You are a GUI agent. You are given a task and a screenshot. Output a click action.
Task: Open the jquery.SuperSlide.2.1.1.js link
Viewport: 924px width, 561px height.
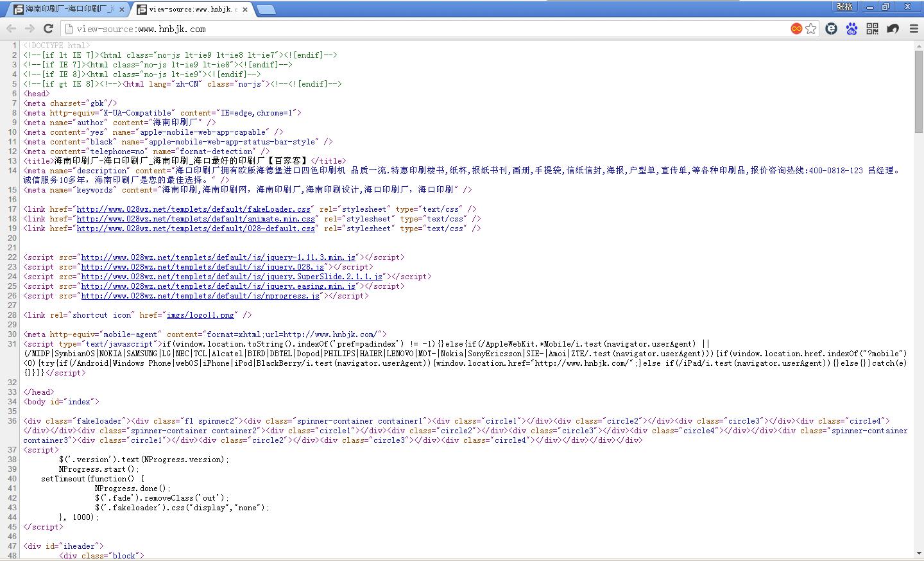tap(232, 277)
